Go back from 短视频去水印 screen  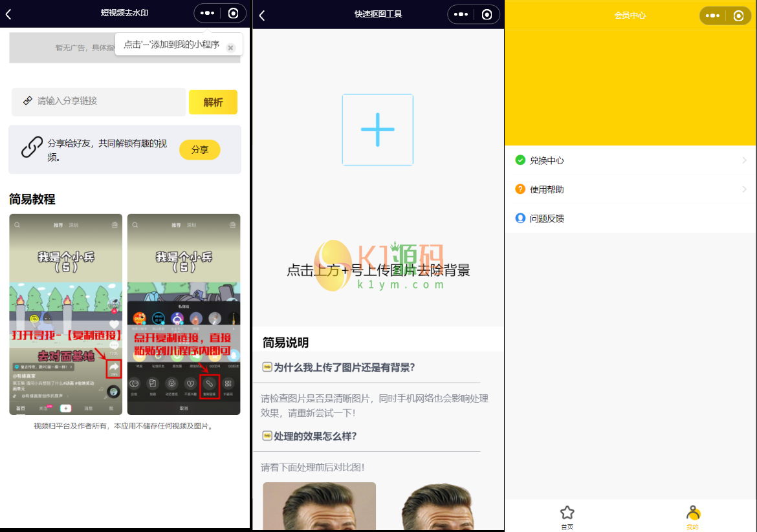pyautogui.click(x=8, y=14)
